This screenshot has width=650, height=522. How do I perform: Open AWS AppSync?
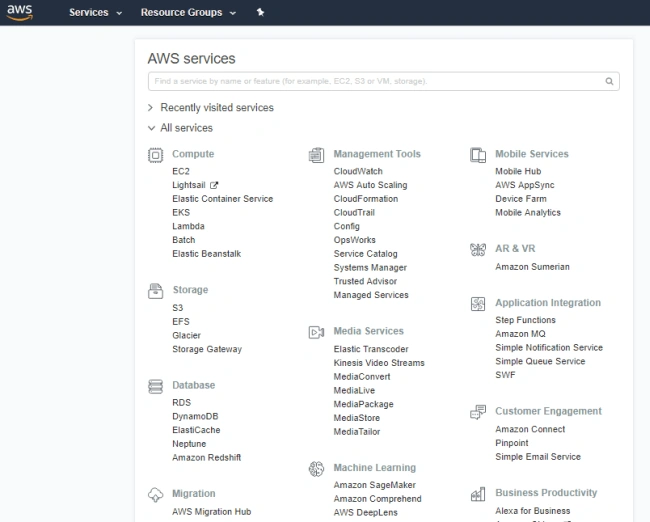(525, 185)
